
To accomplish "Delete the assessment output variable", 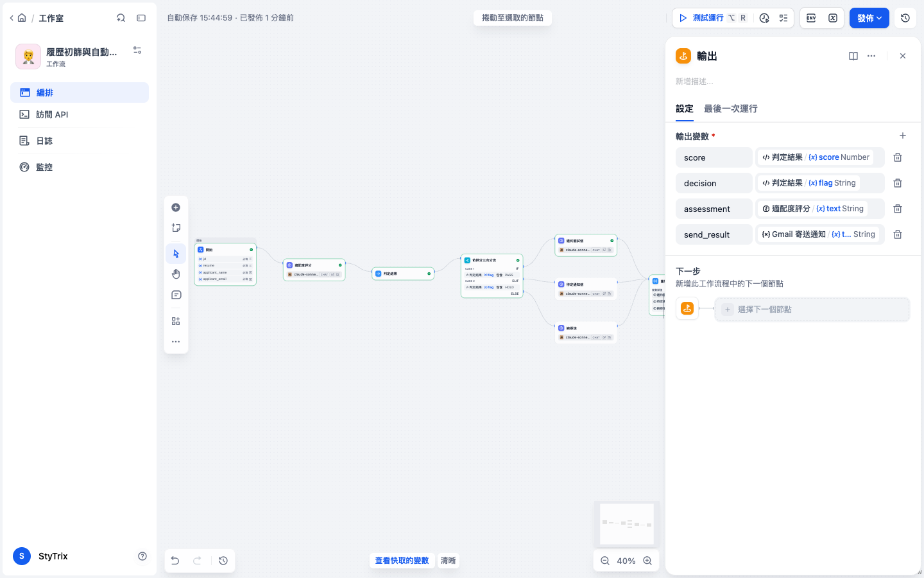I will pos(898,209).
